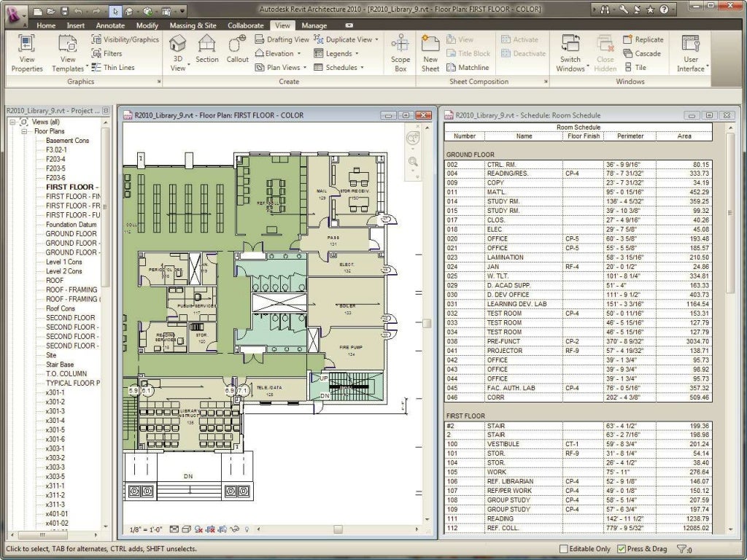Open the Annotate ribbon tab
The image size is (747, 560).
(x=110, y=26)
